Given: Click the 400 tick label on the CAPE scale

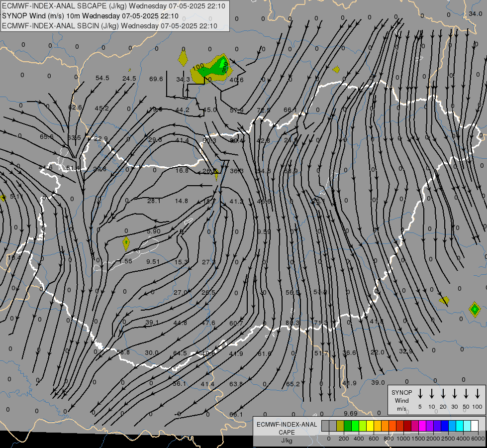Looking at the screenshot, I should 359,439.
